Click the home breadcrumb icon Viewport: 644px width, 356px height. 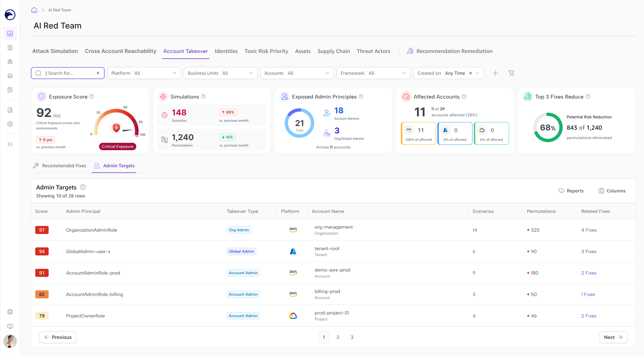(34, 10)
